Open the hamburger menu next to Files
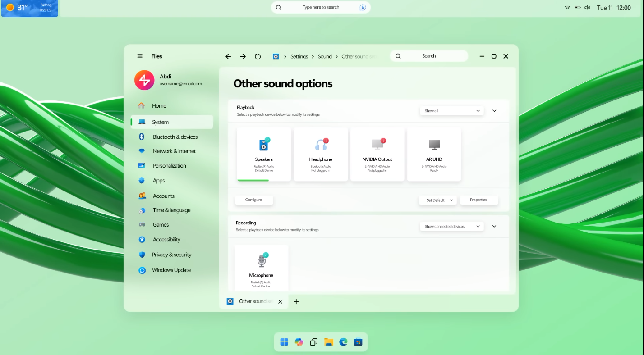The image size is (644, 355). pyautogui.click(x=140, y=56)
